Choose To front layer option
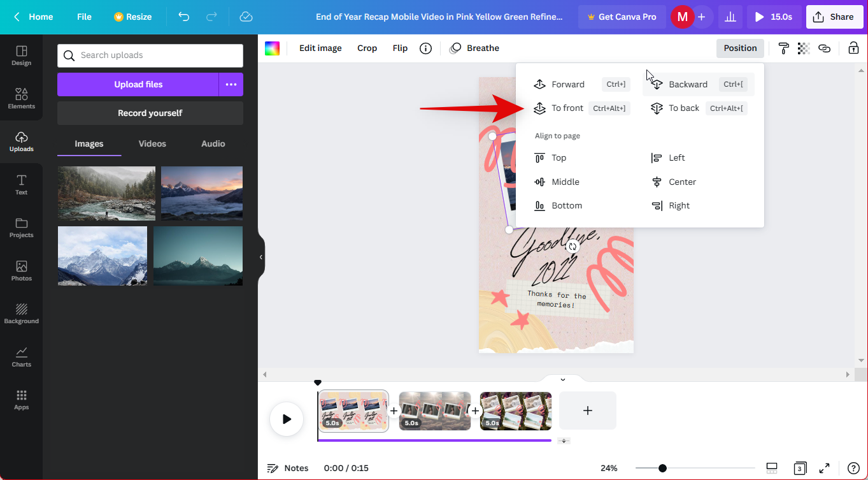 [581, 108]
